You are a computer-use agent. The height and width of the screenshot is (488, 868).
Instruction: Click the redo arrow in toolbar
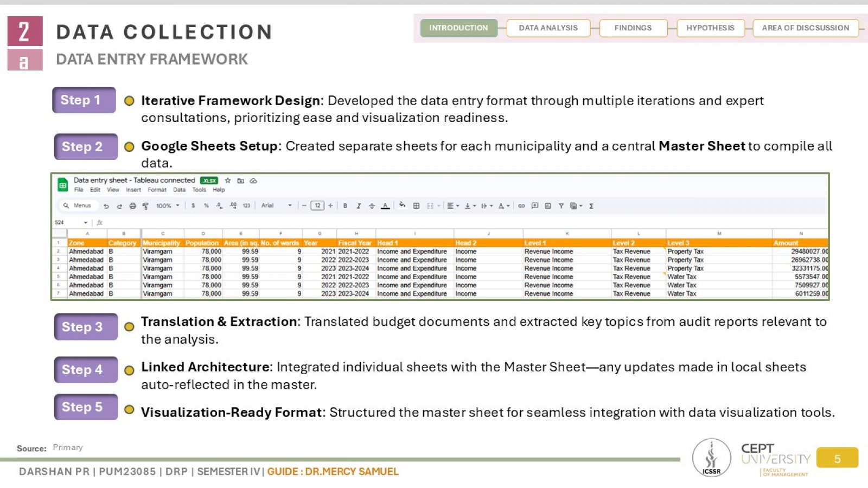tap(119, 206)
